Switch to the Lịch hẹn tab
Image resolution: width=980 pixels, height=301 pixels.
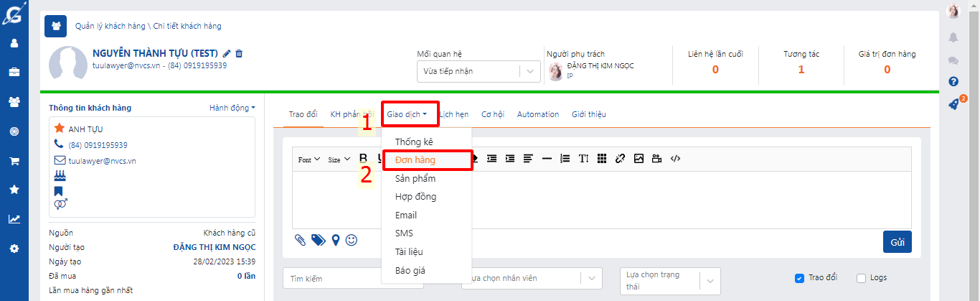(x=454, y=114)
